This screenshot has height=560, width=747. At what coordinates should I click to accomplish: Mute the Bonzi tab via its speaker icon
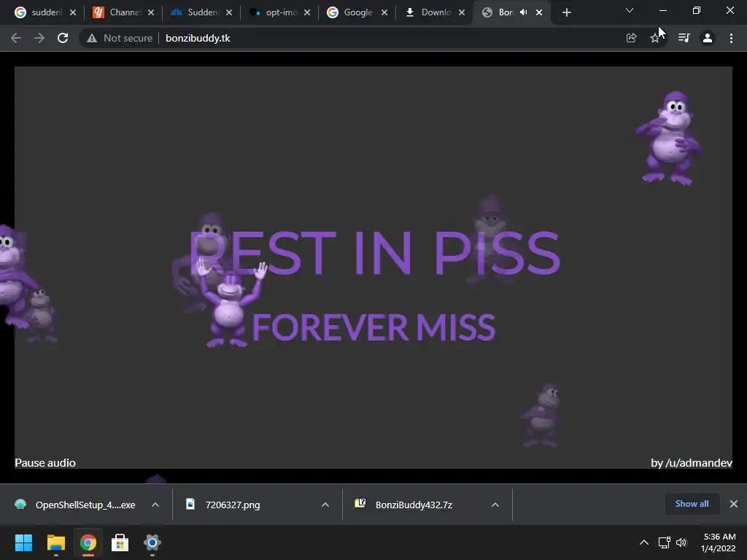click(523, 12)
